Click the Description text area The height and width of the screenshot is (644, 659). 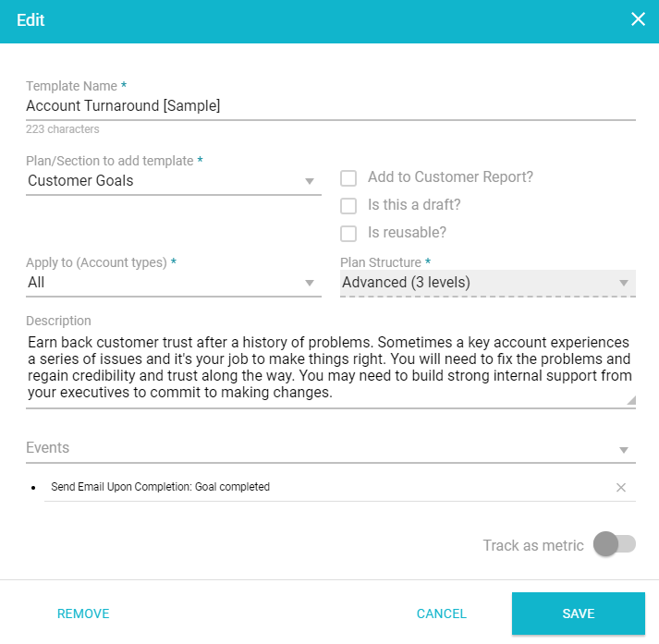328,367
